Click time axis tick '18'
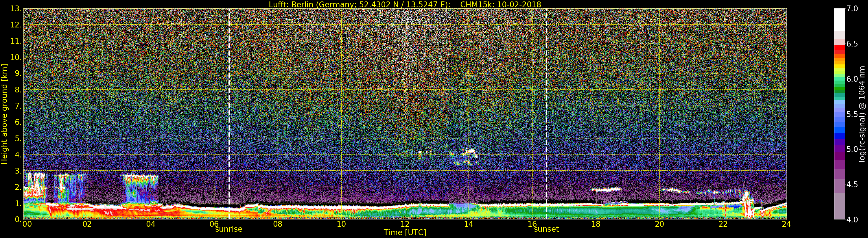This screenshot has width=868, height=238. 596,224
